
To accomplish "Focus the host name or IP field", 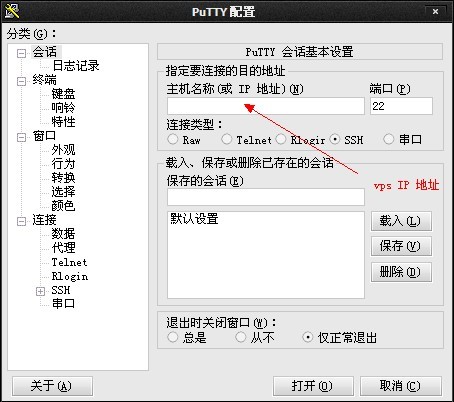I will click(266, 106).
